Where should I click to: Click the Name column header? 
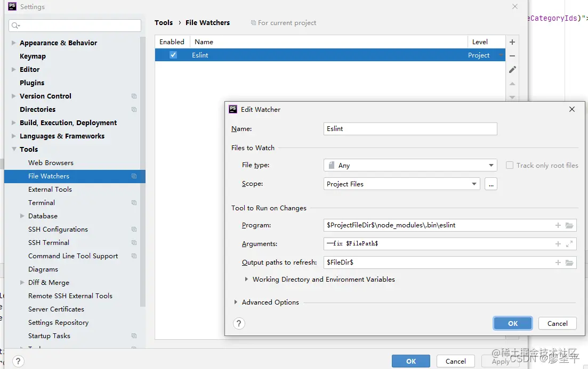pyautogui.click(x=329, y=42)
